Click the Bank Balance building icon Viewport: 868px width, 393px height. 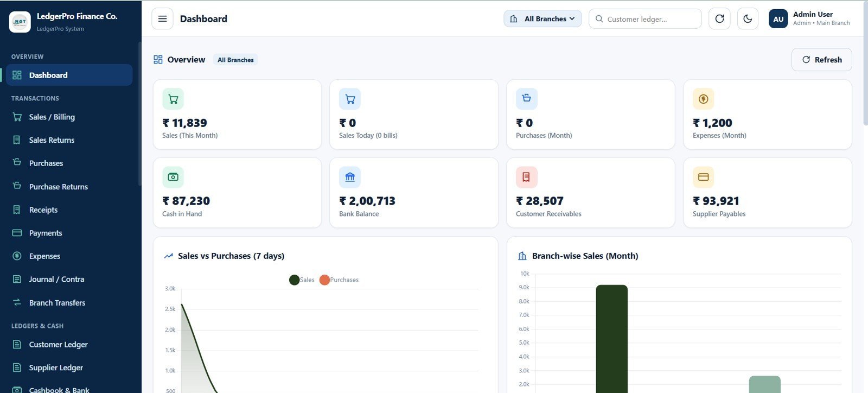(x=350, y=177)
